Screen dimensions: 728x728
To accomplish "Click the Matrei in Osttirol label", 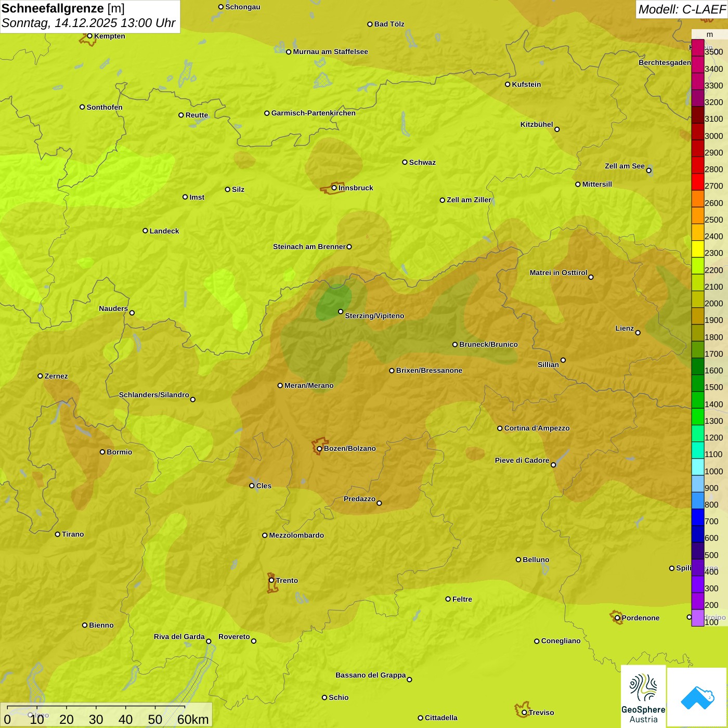I will [x=558, y=272].
